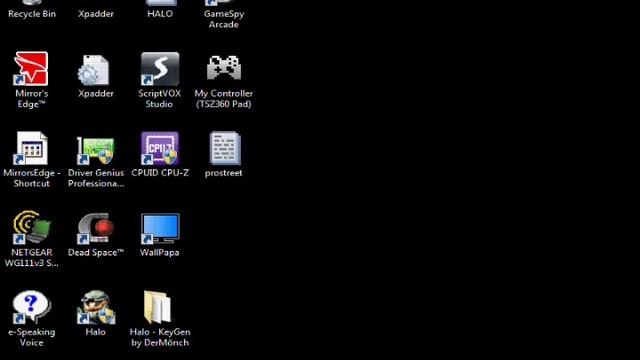Viewport: 640px width, 360px height.
Task: Select the Halo soldier shortcut icon
Action: click(96, 307)
